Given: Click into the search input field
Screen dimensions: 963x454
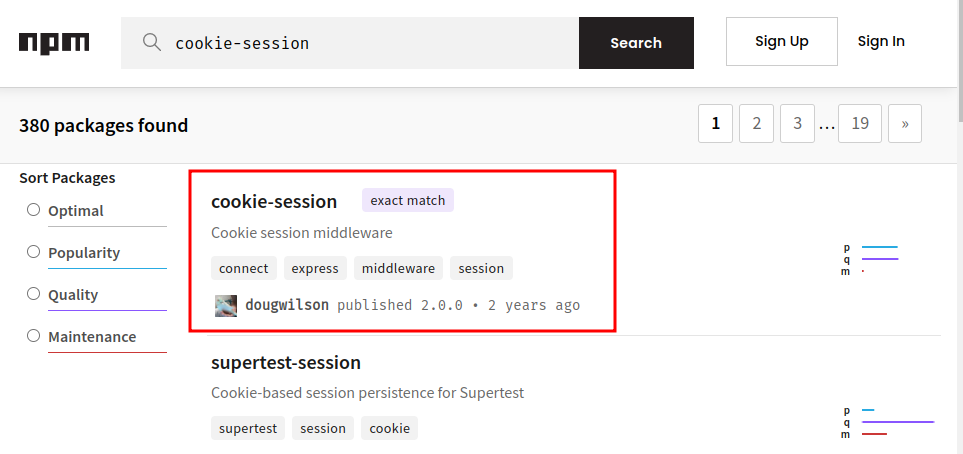Looking at the screenshot, I should tap(370, 43).
